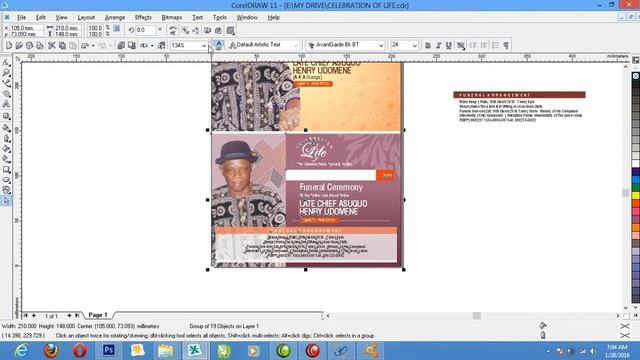Screen dimensions: 640x360
Task: Toggle Underline formatting
Action: [449, 45]
